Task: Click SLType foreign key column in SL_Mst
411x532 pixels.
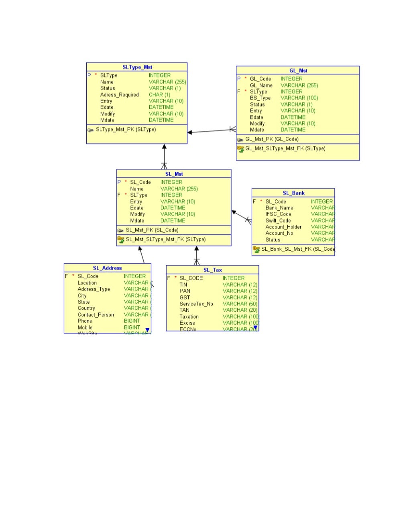Action: (139, 195)
